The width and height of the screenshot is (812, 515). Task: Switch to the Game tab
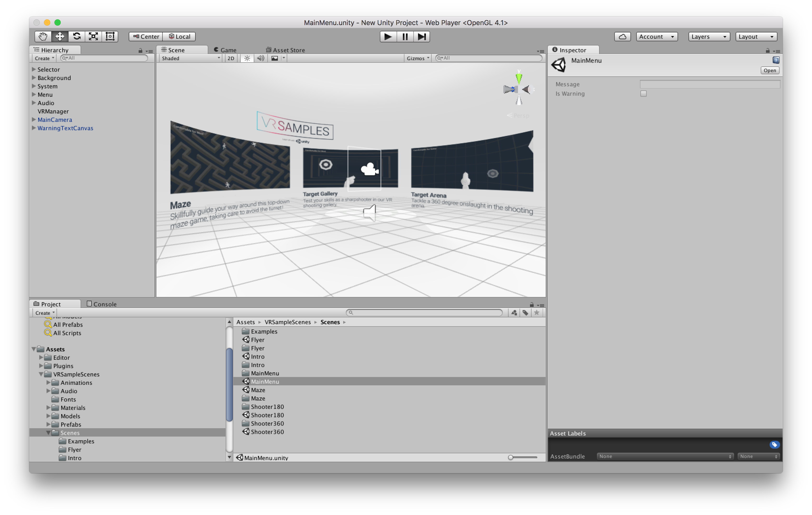click(x=225, y=50)
